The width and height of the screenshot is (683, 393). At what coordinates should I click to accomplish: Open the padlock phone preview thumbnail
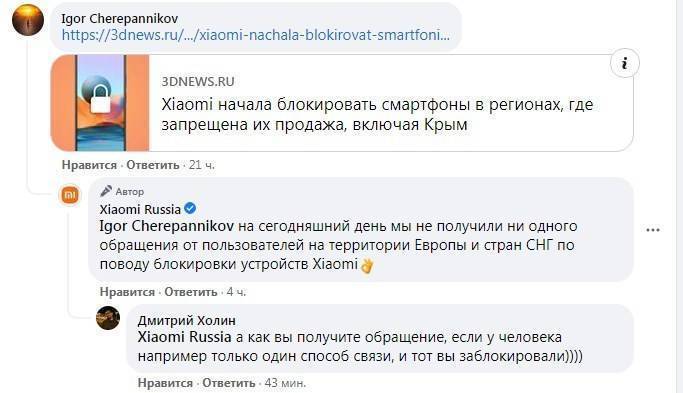pos(100,103)
